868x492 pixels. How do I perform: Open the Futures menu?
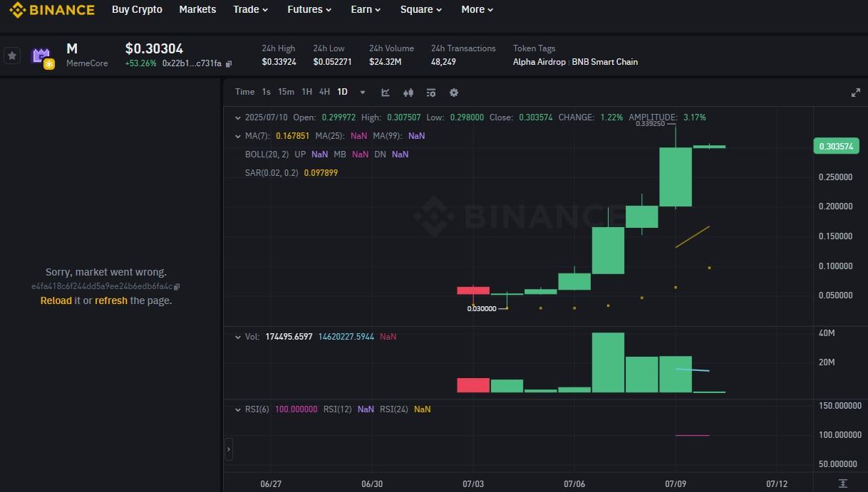tap(309, 10)
